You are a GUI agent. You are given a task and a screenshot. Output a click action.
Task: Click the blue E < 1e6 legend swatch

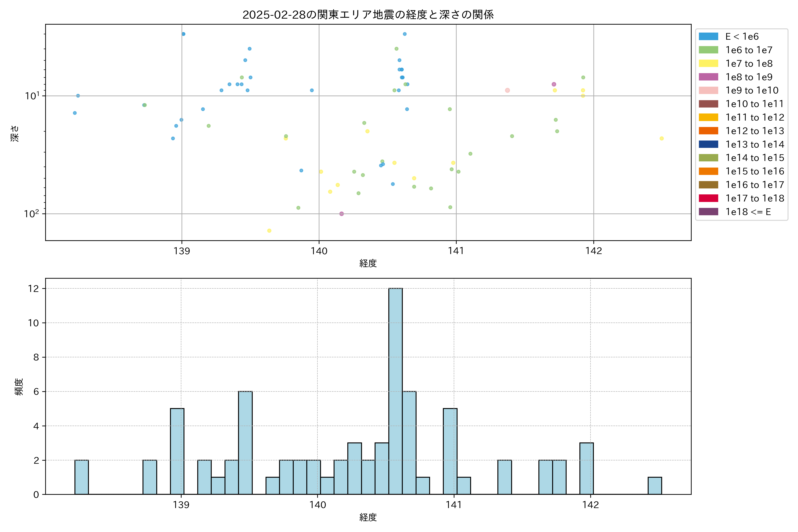708,37
